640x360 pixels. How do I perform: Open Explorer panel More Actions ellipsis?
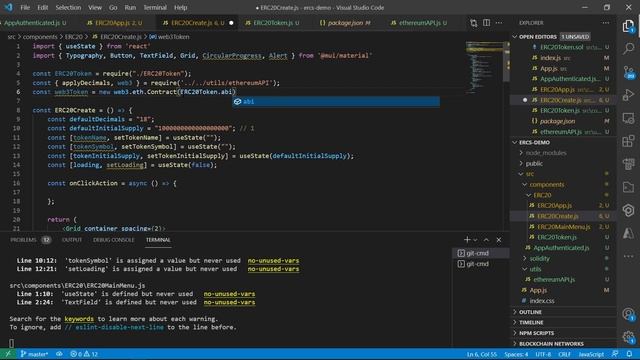[x=606, y=23]
